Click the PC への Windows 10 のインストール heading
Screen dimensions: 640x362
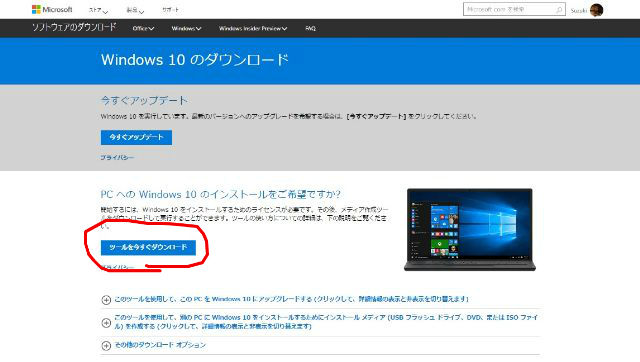[221, 194]
